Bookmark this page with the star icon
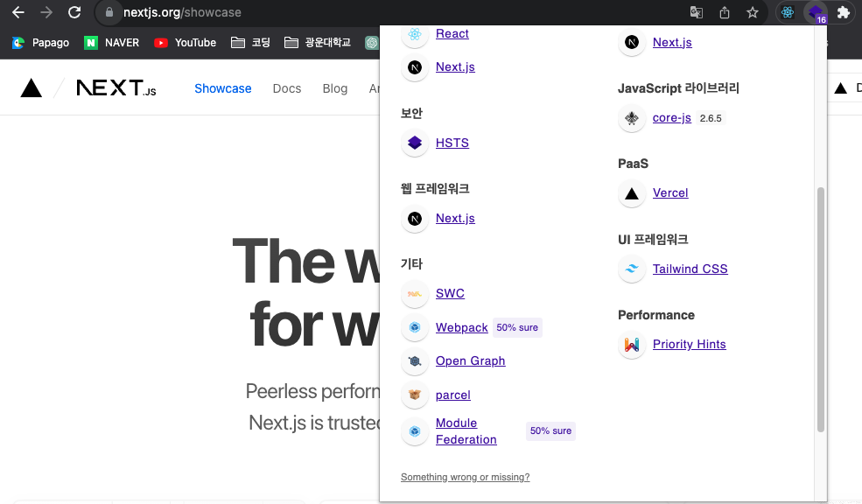 click(753, 12)
